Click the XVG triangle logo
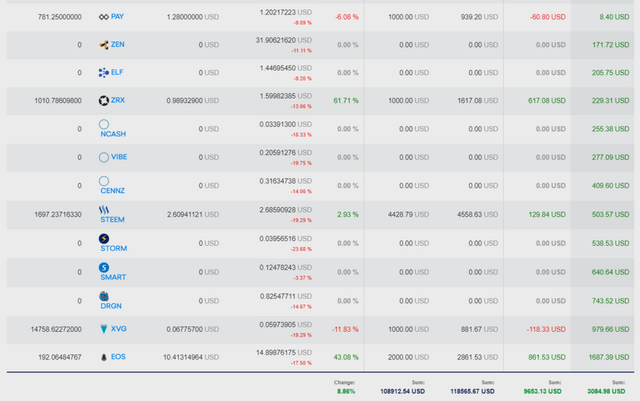Viewport: 640px width, 401px height. 104,329
